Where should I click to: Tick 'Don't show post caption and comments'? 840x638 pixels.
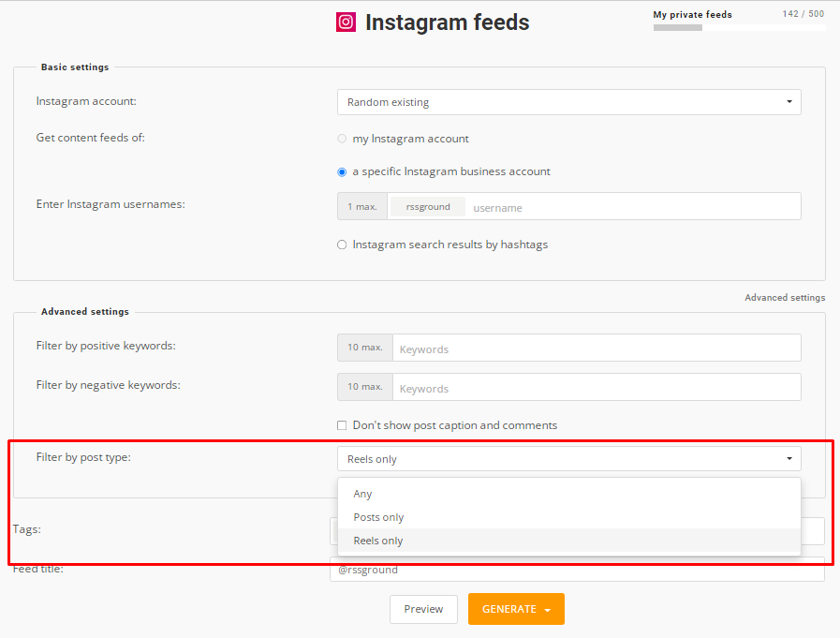pos(342,425)
